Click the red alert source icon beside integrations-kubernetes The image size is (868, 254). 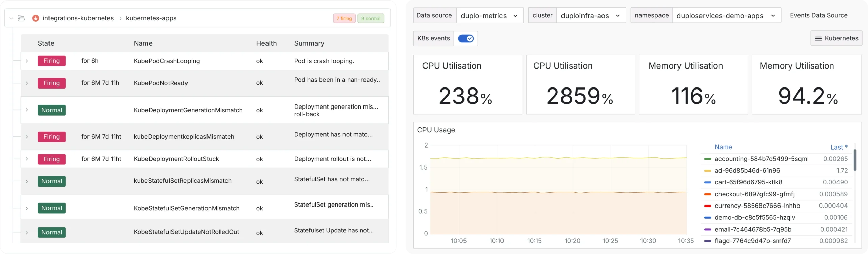[x=36, y=18]
